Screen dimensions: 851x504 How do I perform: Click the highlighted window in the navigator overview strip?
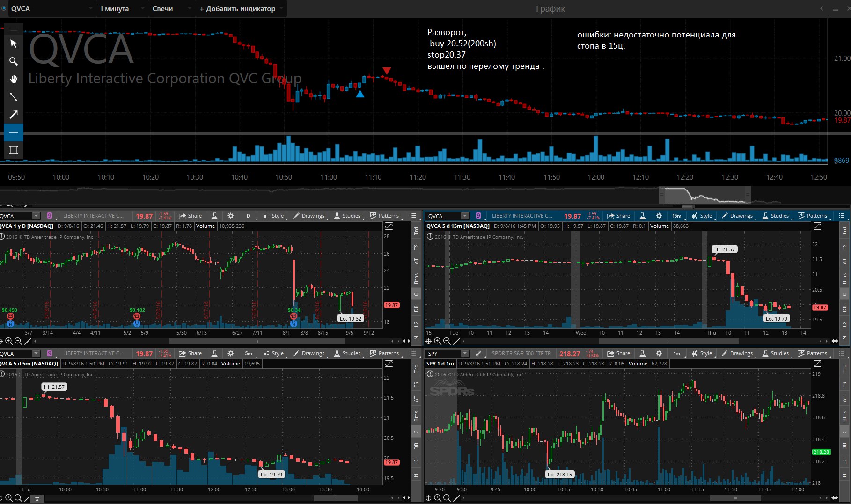pos(705,195)
